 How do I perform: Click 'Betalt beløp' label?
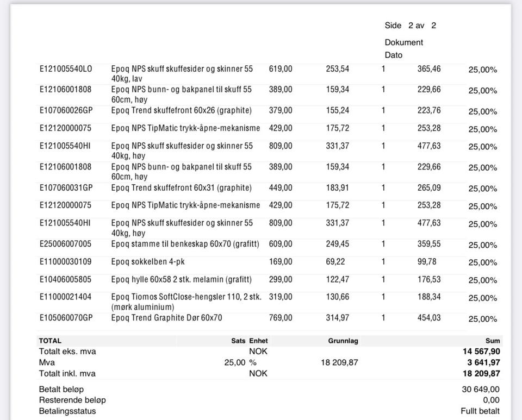click(x=61, y=389)
